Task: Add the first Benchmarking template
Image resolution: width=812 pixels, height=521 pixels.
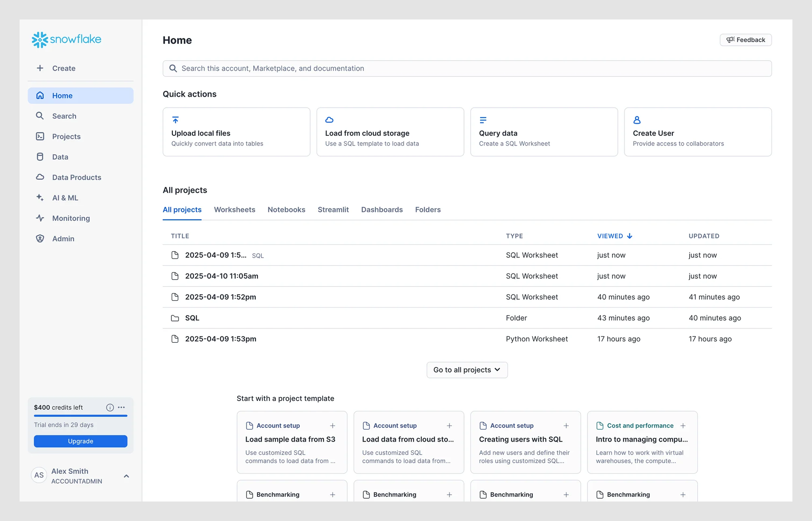Action: (x=333, y=495)
